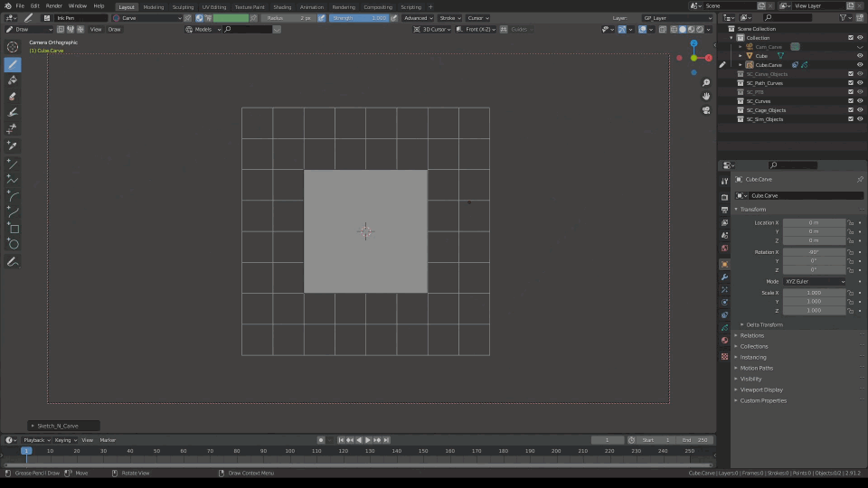The height and width of the screenshot is (488, 868).
Task: Choose the Circle shape drawing tool
Action: tap(13, 244)
